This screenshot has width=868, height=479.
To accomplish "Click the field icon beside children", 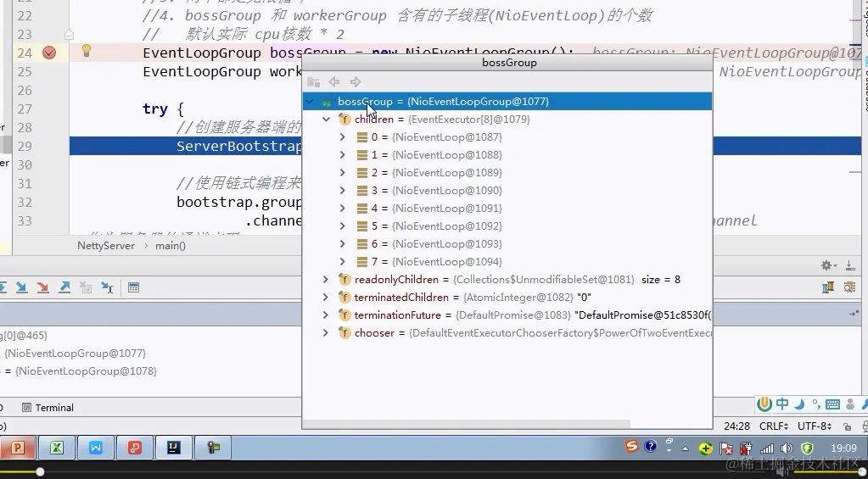I will pyautogui.click(x=344, y=119).
